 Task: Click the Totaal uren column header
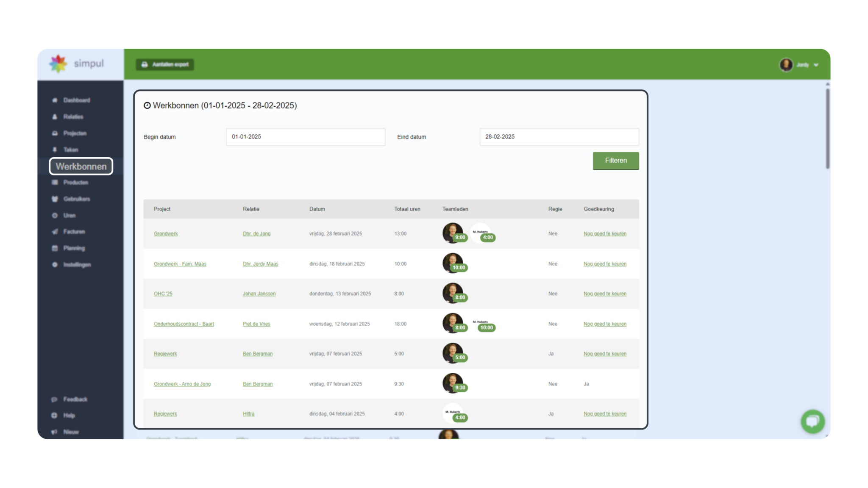click(407, 209)
